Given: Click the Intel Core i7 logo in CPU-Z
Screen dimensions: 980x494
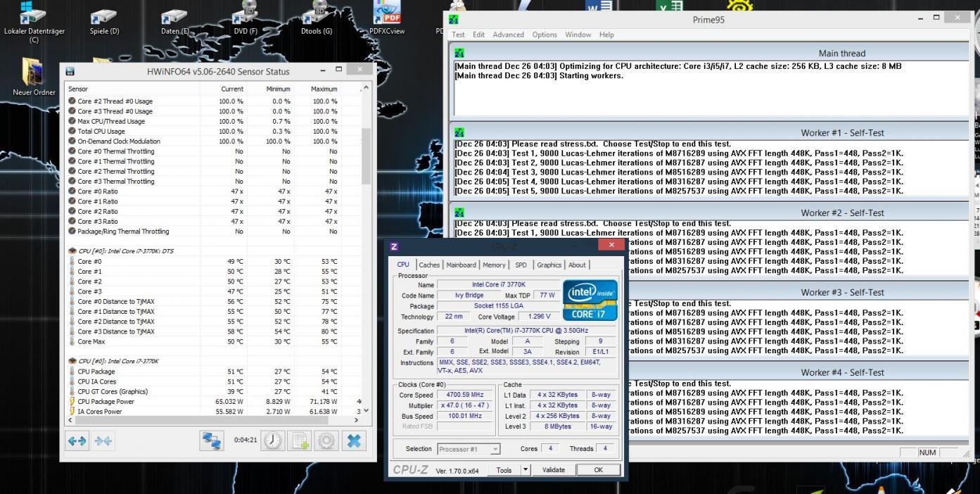Looking at the screenshot, I should (590, 300).
